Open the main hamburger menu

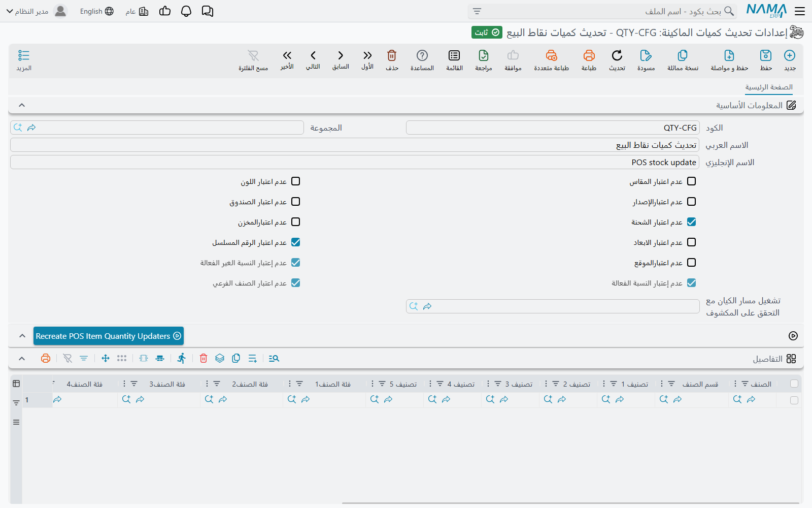point(800,11)
